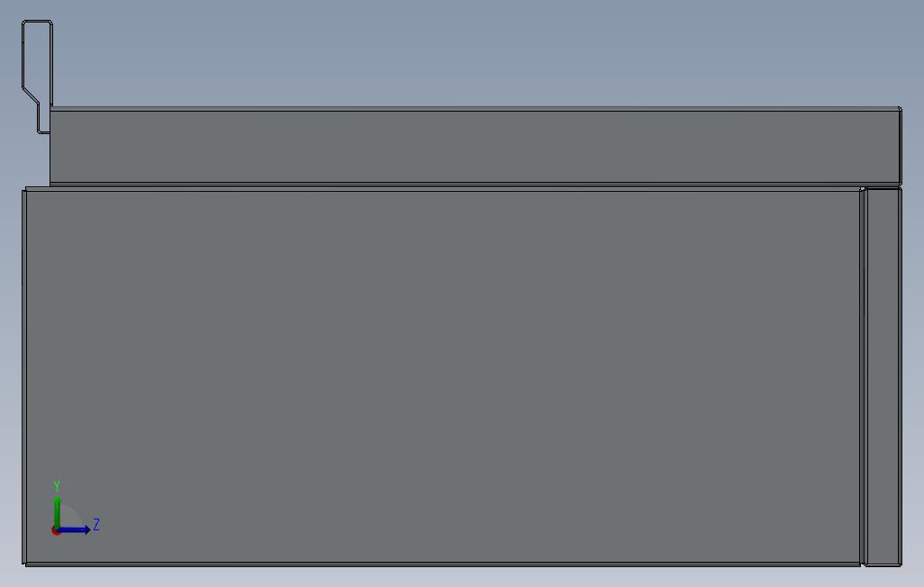Click the blue Z label beside triad
The height and width of the screenshot is (587, 924).
coord(96,525)
